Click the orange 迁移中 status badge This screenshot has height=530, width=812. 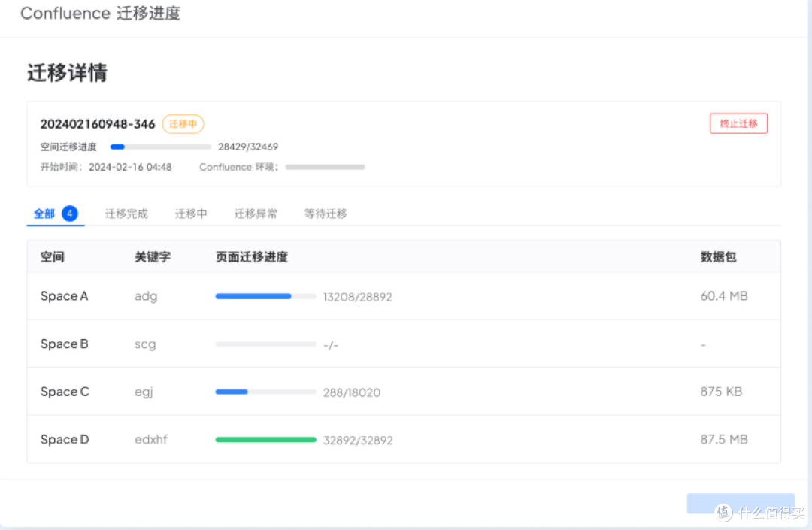click(x=183, y=124)
